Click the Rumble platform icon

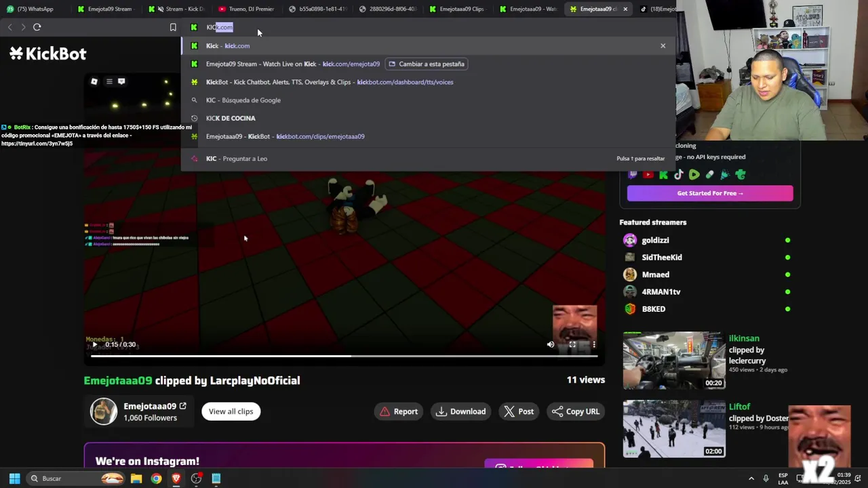point(694,174)
